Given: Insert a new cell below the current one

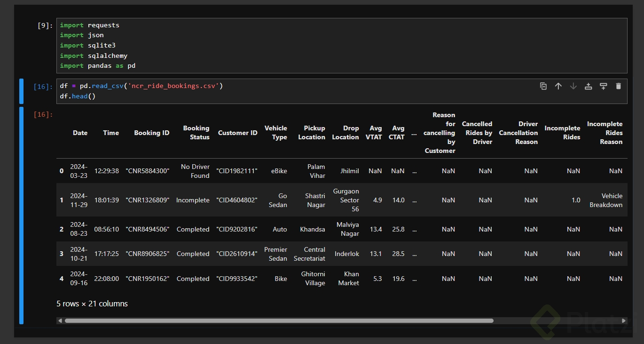Looking at the screenshot, I should pos(604,86).
